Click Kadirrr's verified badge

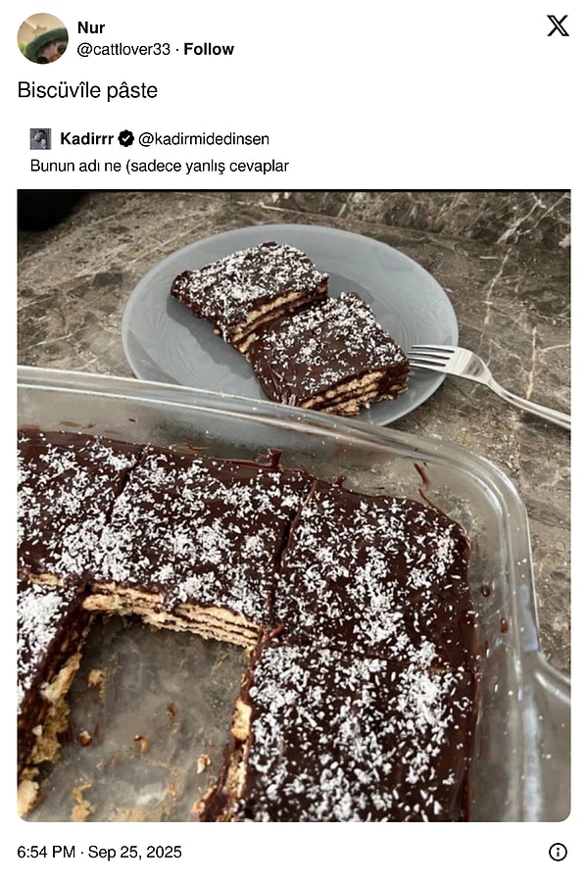(x=126, y=138)
